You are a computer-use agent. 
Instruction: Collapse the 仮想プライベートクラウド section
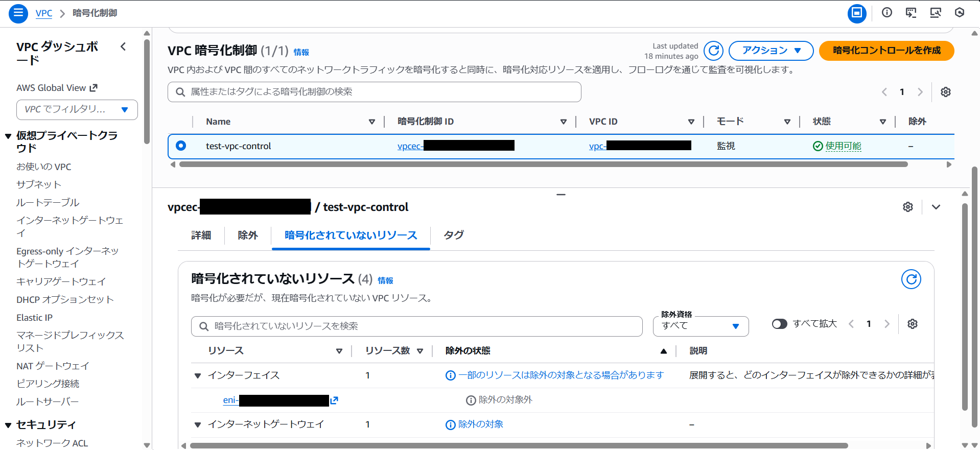click(x=8, y=136)
